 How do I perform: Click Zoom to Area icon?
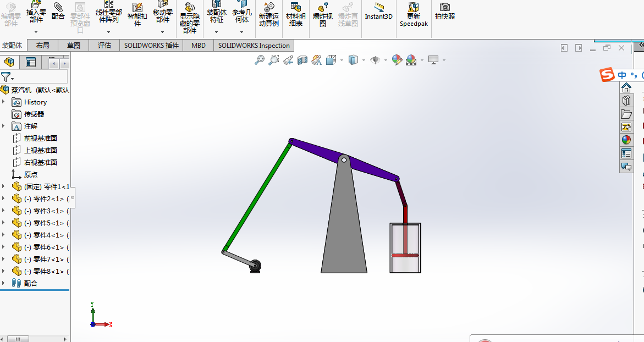coord(273,60)
